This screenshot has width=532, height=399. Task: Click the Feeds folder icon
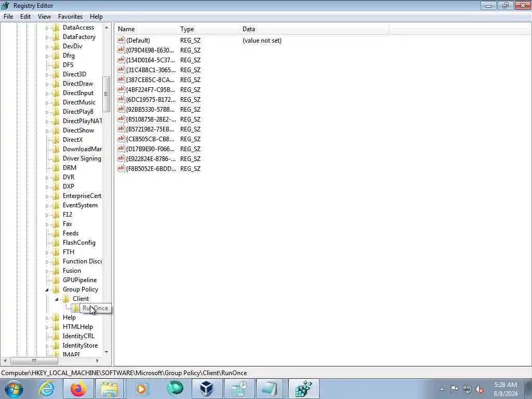tap(56, 233)
